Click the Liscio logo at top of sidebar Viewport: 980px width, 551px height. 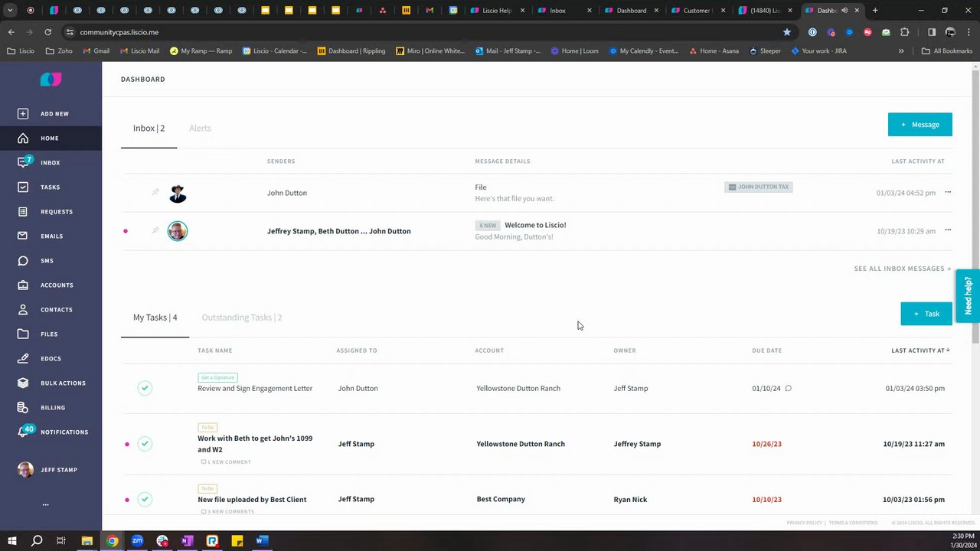coord(51,80)
